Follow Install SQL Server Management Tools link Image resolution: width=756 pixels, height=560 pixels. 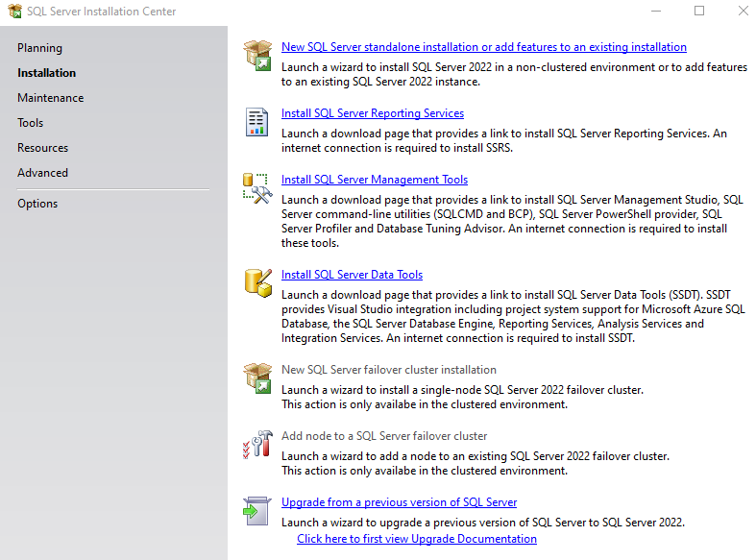click(x=374, y=180)
